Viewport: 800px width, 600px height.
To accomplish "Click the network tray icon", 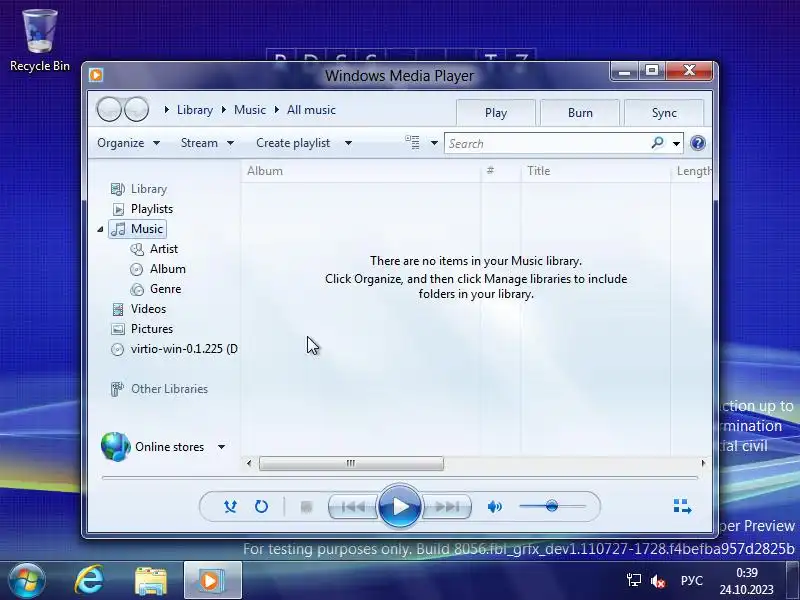I will (x=634, y=581).
